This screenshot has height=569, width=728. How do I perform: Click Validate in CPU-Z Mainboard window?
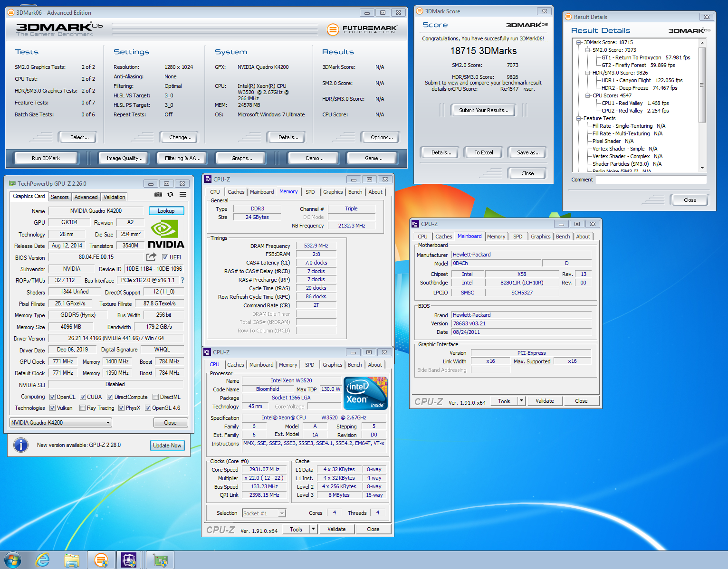(545, 401)
